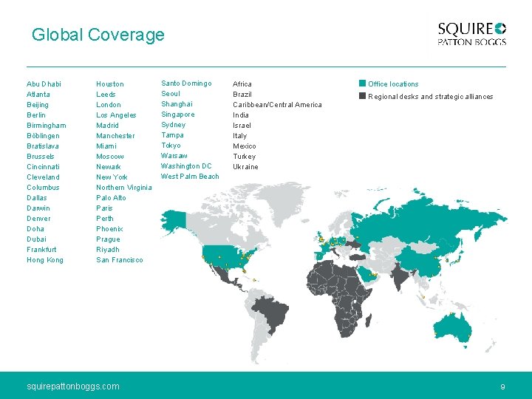Select 'Dallas' in the office list
The image size is (532, 399).
click(37, 198)
